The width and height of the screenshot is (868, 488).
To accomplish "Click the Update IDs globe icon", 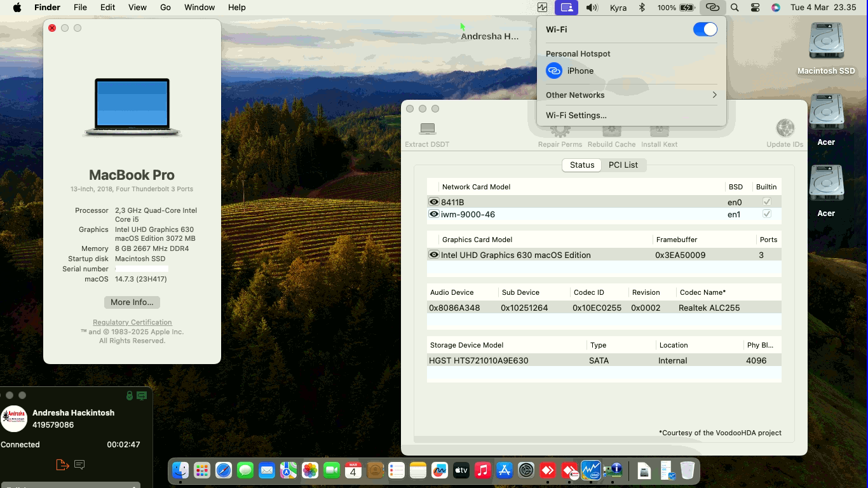I will pyautogui.click(x=785, y=126).
